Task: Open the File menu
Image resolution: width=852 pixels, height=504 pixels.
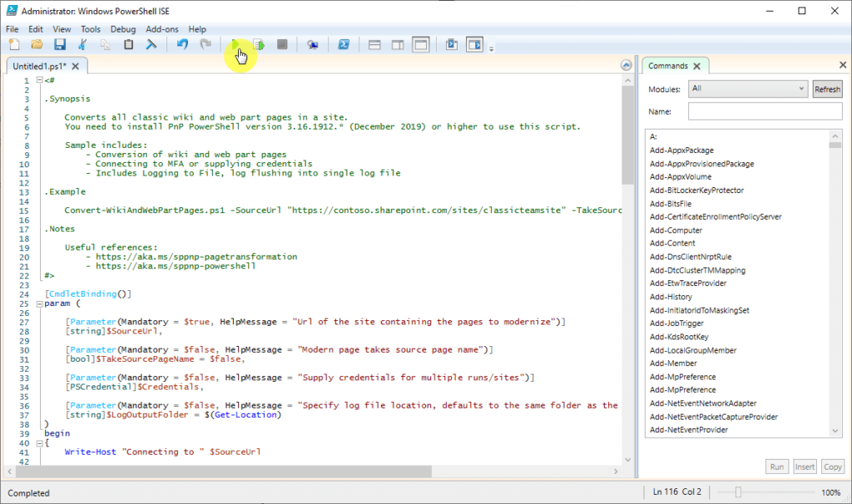Action: coord(12,29)
